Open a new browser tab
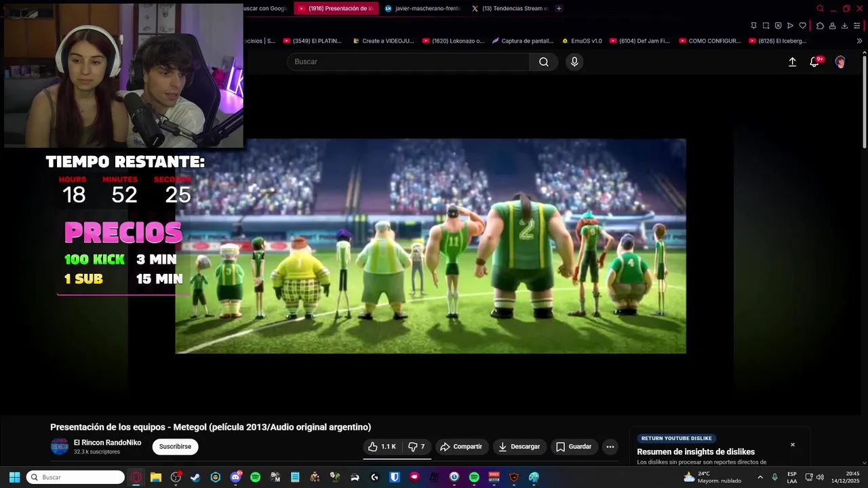The image size is (868, 488). (559, 8)
